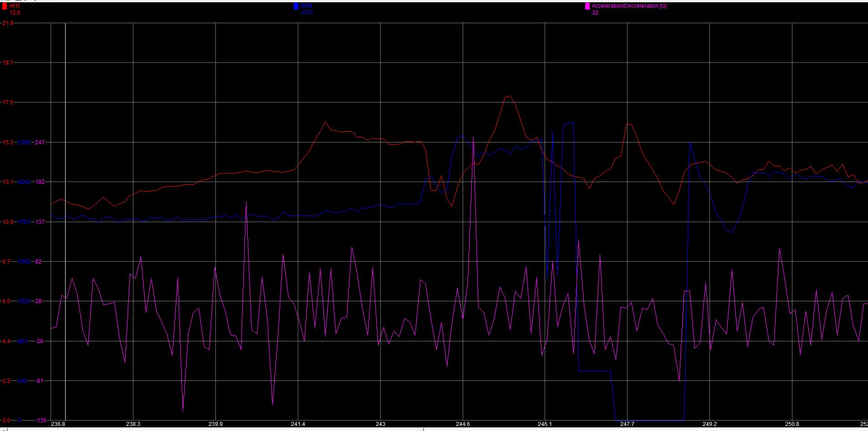Click the -81 acceleration axis label
The width and height of the screenshot is (868, 431).
pyautogui.click(x=39, y=381)
